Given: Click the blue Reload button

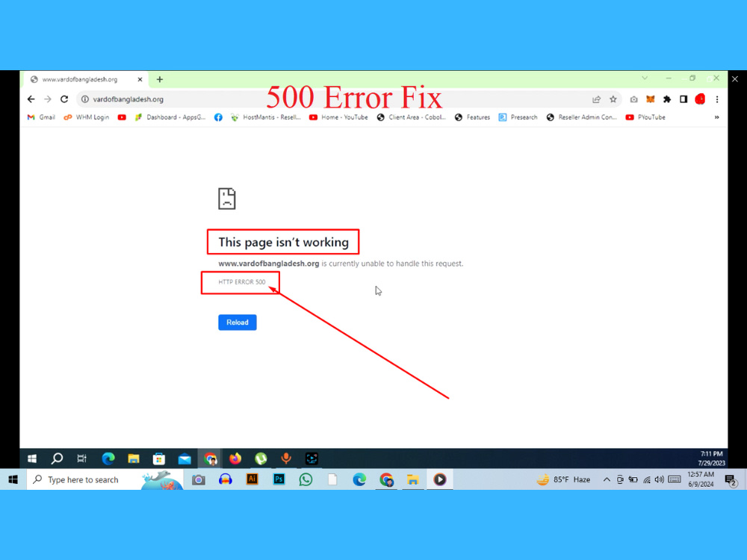Looking at the screenshot, I should coord(238,323).
